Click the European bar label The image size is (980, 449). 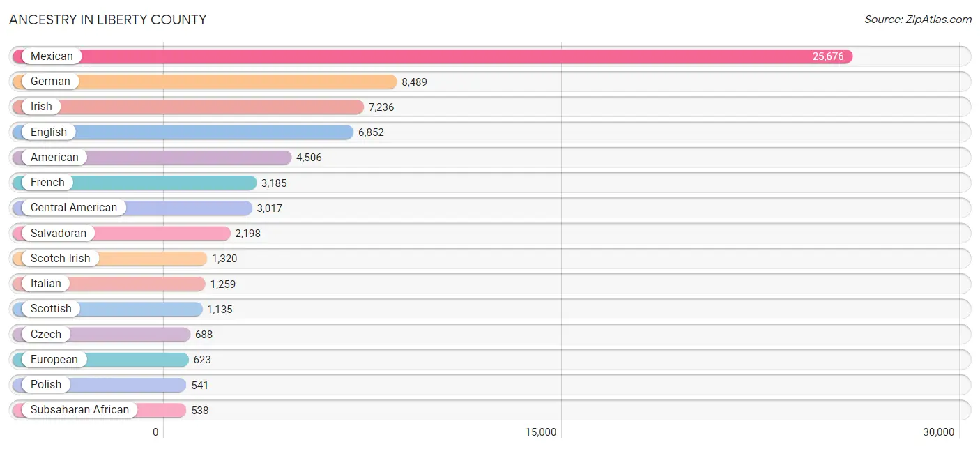(x=54, y=360)
